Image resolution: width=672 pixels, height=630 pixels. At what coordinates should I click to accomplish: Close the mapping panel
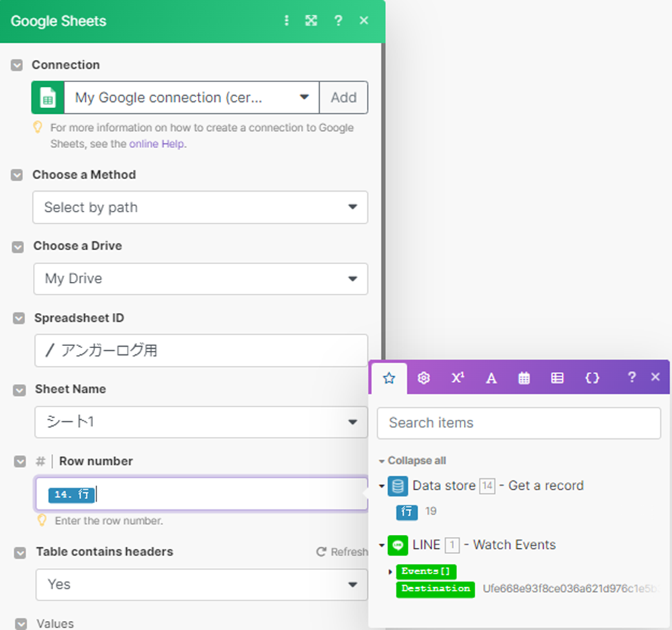click(655, 377)
